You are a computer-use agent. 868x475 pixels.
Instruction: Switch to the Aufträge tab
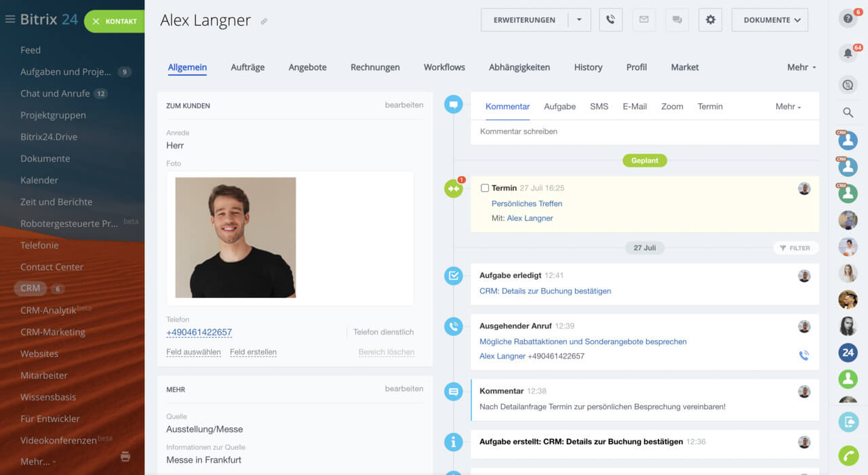[248, 67]
